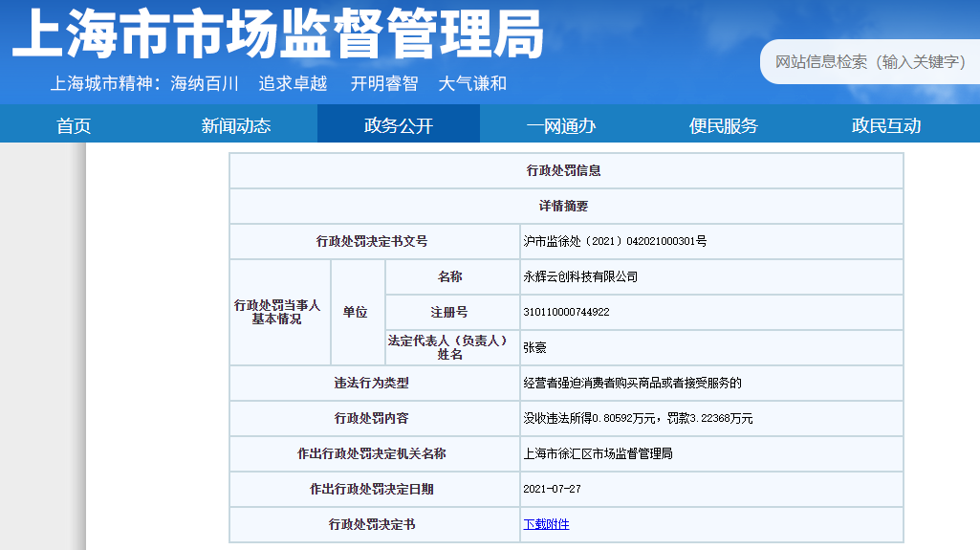Select the 政务公开 navigation tab
980x550 pixels.
399,123
